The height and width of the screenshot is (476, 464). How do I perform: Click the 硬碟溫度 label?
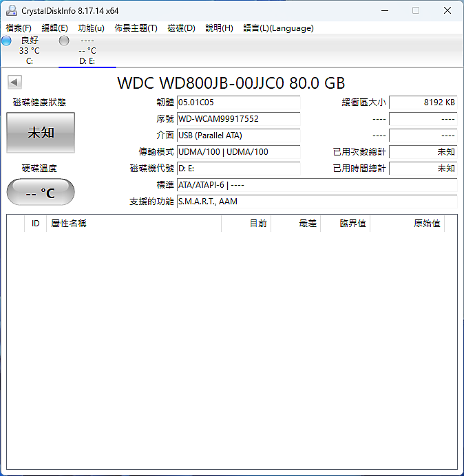[39, 168]
